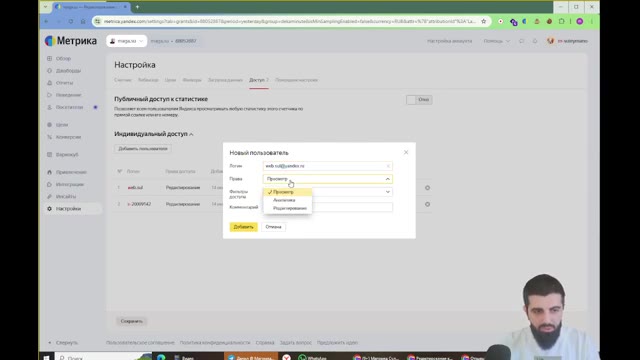Click the web.sul login in the table
Viewport: 640px width, 360px height.
coord(135,188)
